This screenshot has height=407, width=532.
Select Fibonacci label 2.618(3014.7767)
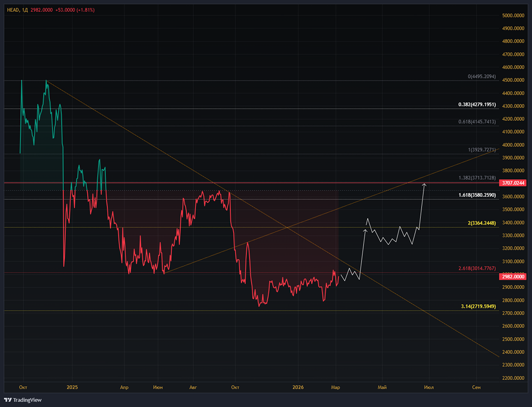coord(477,268)
